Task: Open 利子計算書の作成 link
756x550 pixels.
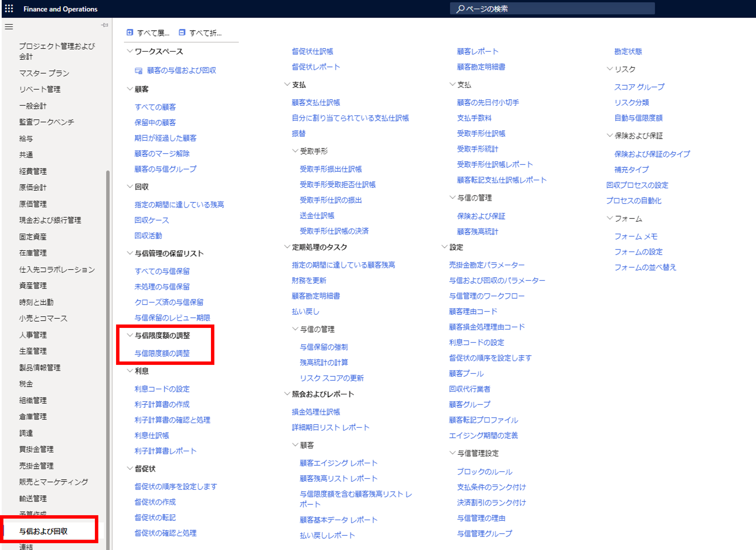Action: click(162, 404)
